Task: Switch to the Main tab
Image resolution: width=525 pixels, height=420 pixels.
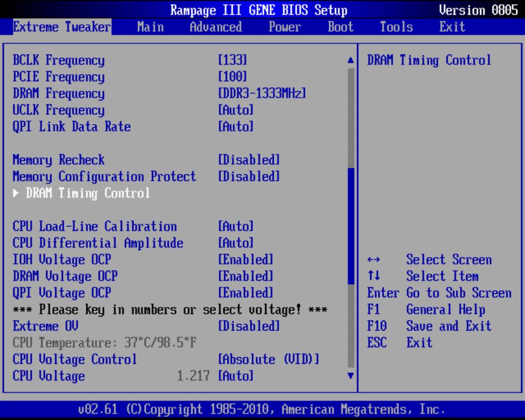Action: click(150, 27)
